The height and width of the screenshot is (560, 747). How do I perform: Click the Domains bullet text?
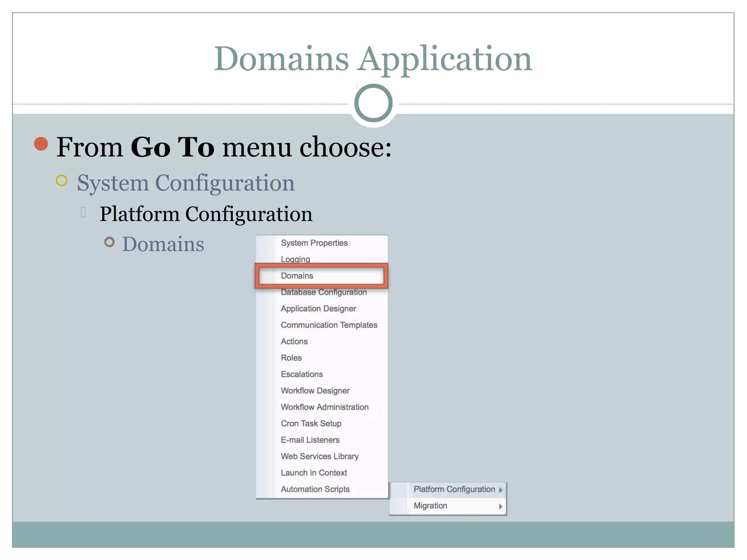pyautogui.click(x=163, y=244)
